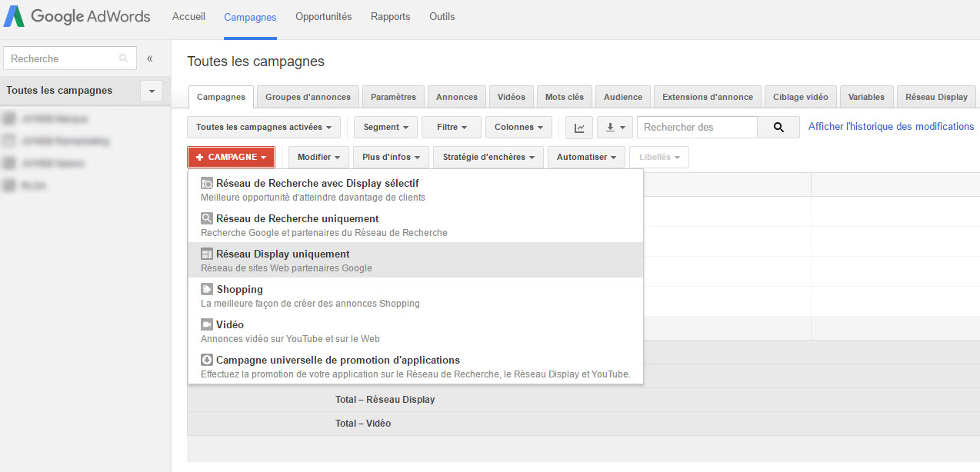Click the magnifier icon in Recherche box
980x472 pixels.
124,58
